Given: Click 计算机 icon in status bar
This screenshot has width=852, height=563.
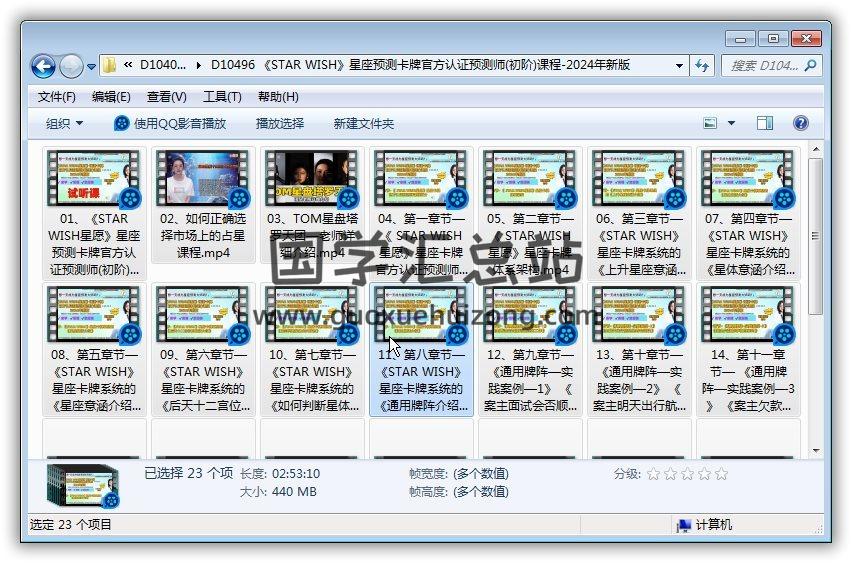Looking at the screenshot, I should coord(684,525).
